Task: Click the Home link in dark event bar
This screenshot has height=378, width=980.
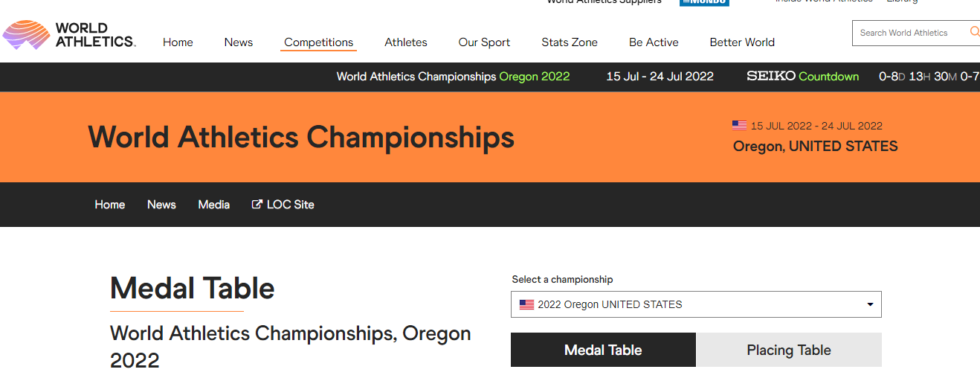Action: tap(110, 205)
